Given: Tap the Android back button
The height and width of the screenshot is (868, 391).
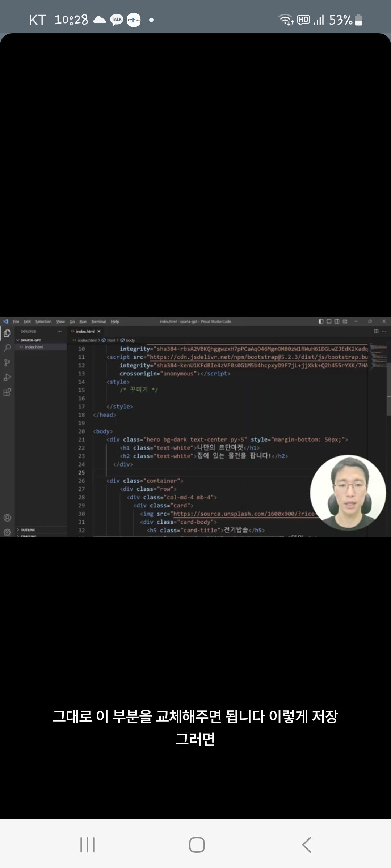Looking at the screenshot, I should (x=307, y=845).
